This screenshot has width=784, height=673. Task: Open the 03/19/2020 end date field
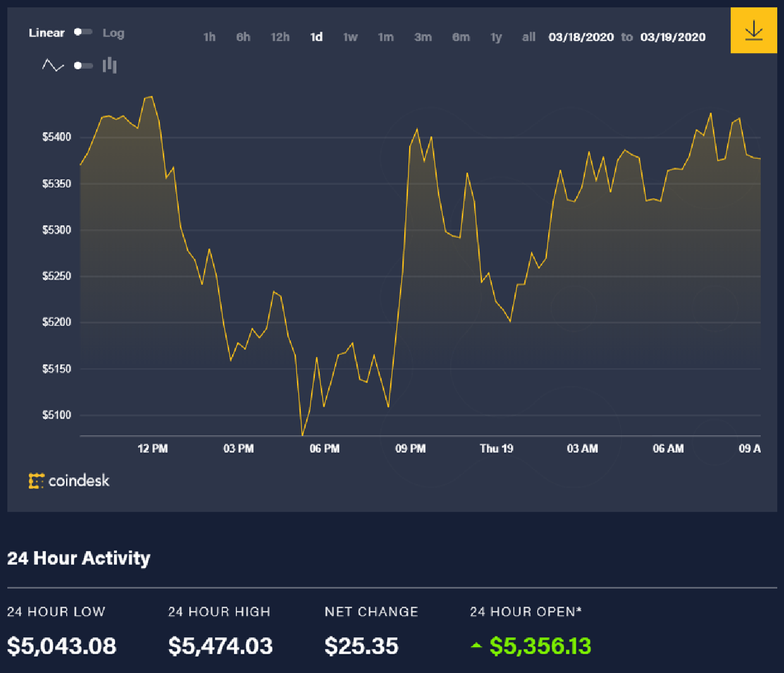(673, 37)
